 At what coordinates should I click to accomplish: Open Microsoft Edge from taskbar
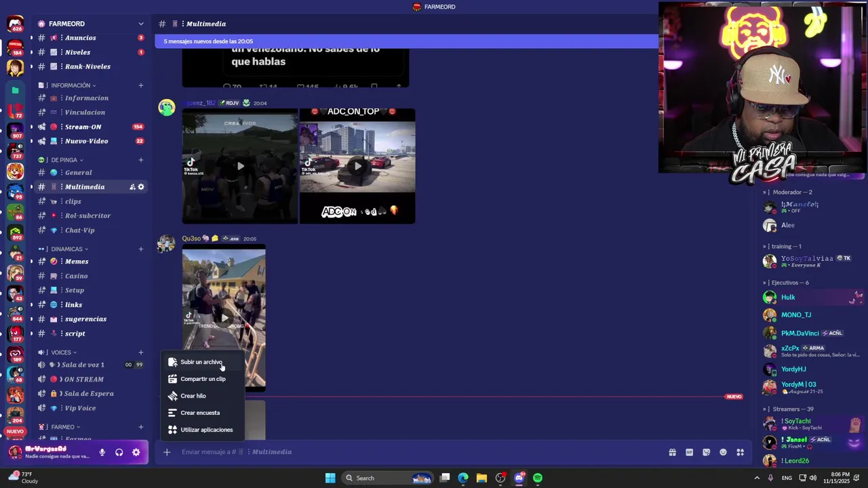(463, 478)
